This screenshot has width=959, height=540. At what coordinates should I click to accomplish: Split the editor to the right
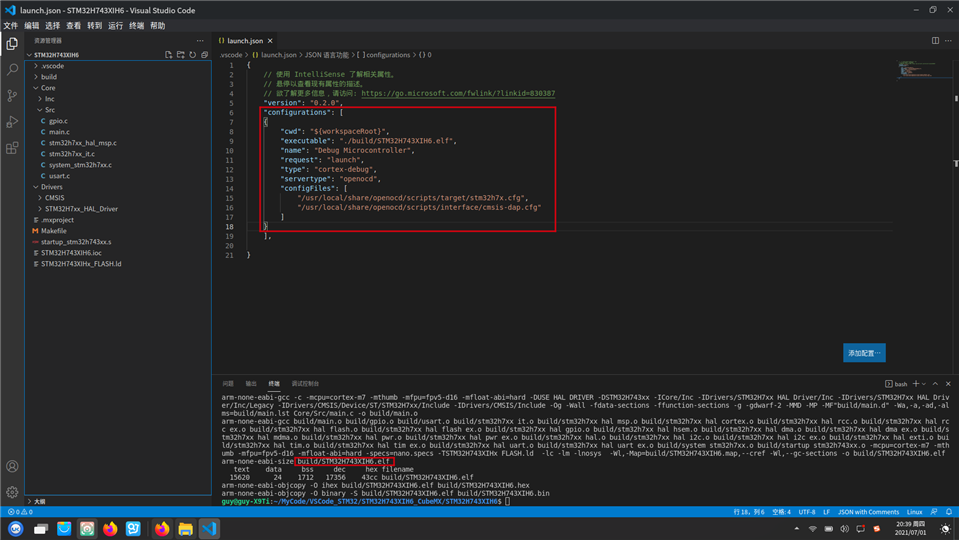click(935, 41)
